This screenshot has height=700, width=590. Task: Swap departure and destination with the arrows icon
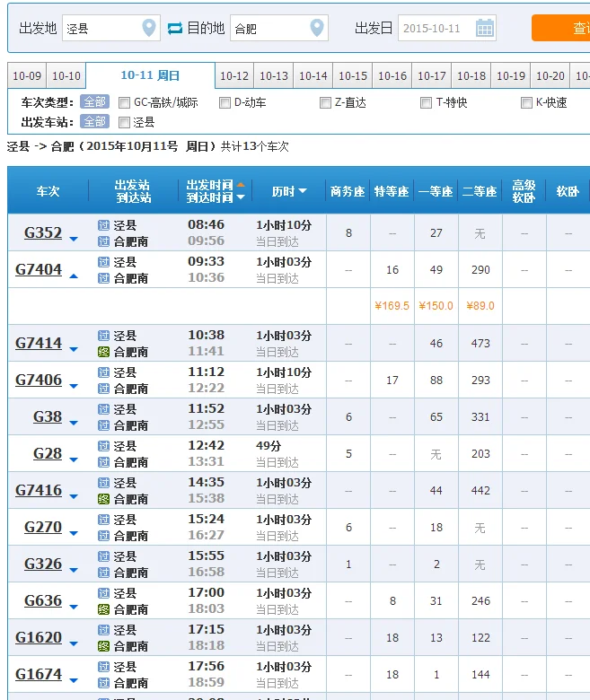[174, 29]
